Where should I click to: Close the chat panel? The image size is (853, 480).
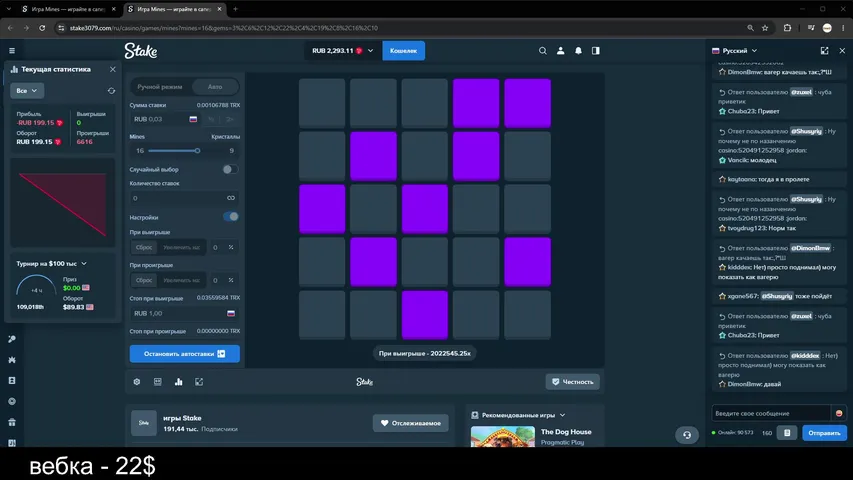pos(842,51)
